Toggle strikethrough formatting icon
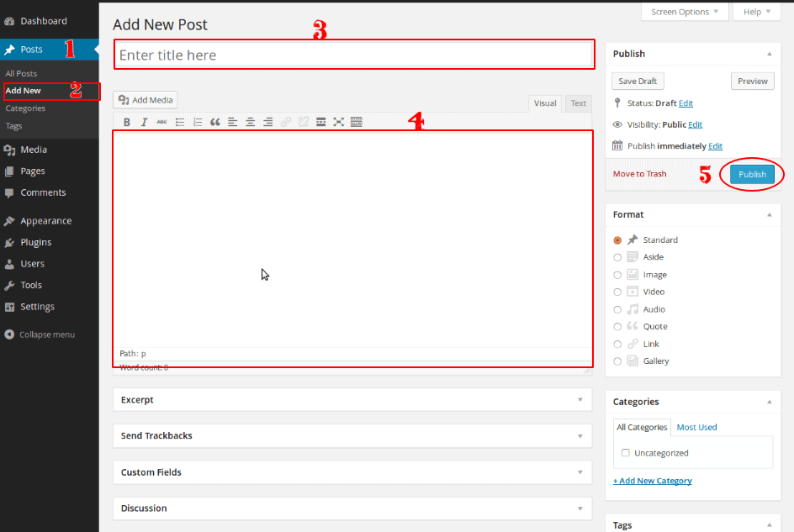The height and width of the screenshot is (532, 794). 161,122
